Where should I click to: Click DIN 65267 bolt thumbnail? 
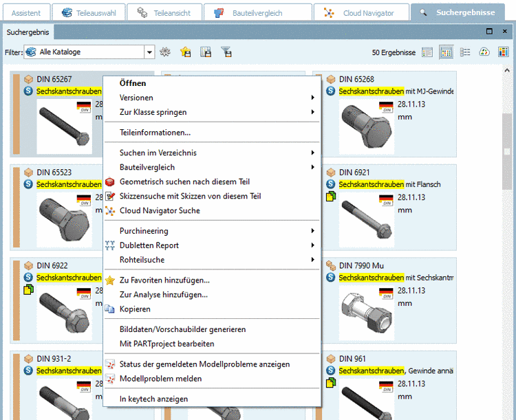65,126
